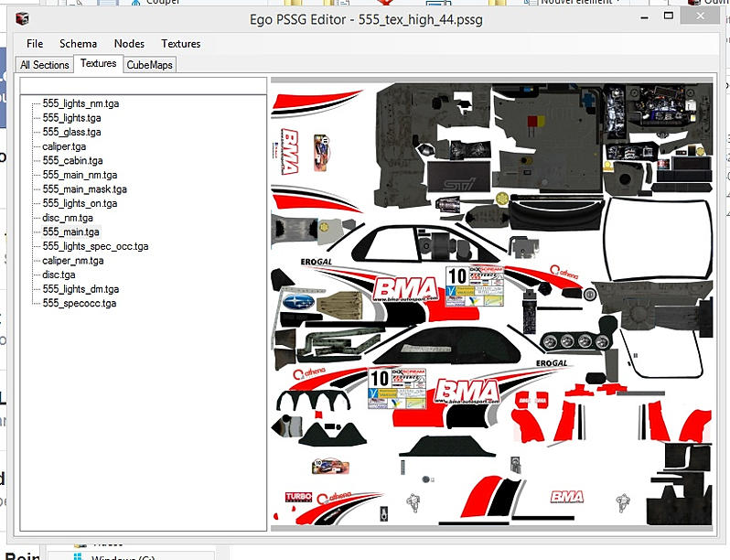Maximize the Ego PSSG Editor window
The height and width of the screenshot is (560, 730).
coord(669,16)
